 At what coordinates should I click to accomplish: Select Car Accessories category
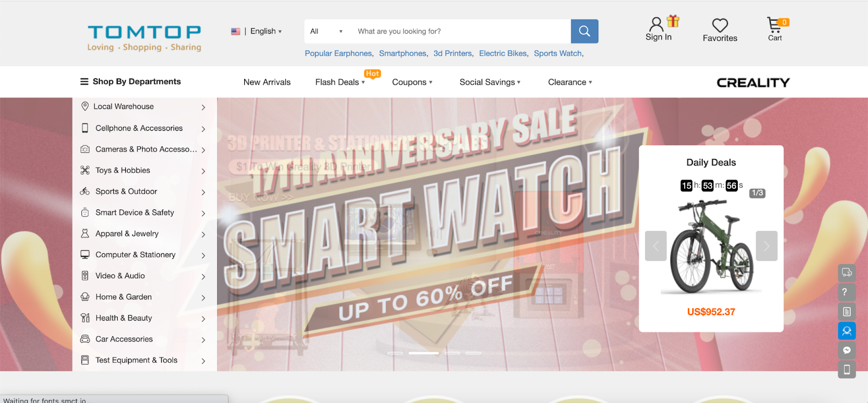coord(124,339)
